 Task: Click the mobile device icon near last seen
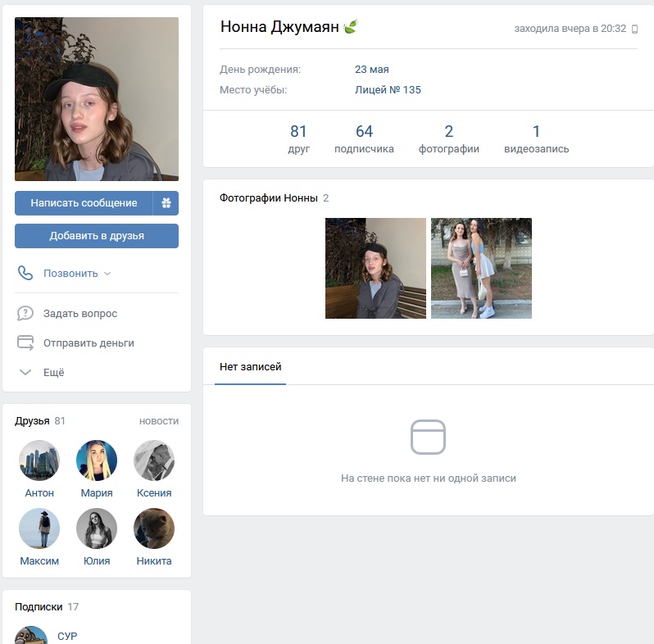(635, 29)
